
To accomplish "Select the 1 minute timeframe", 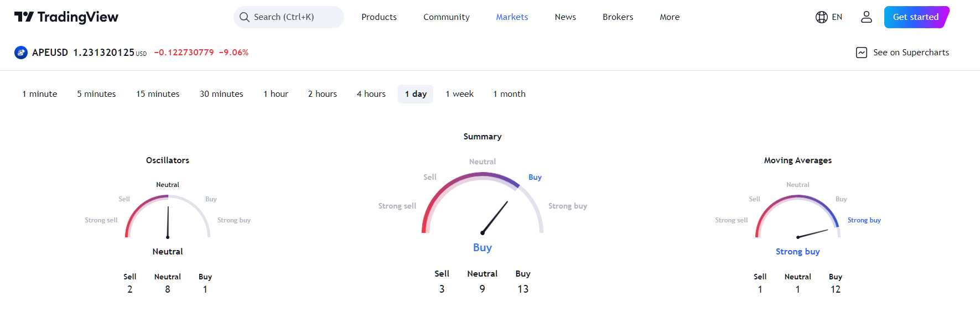I will (40, 94).
